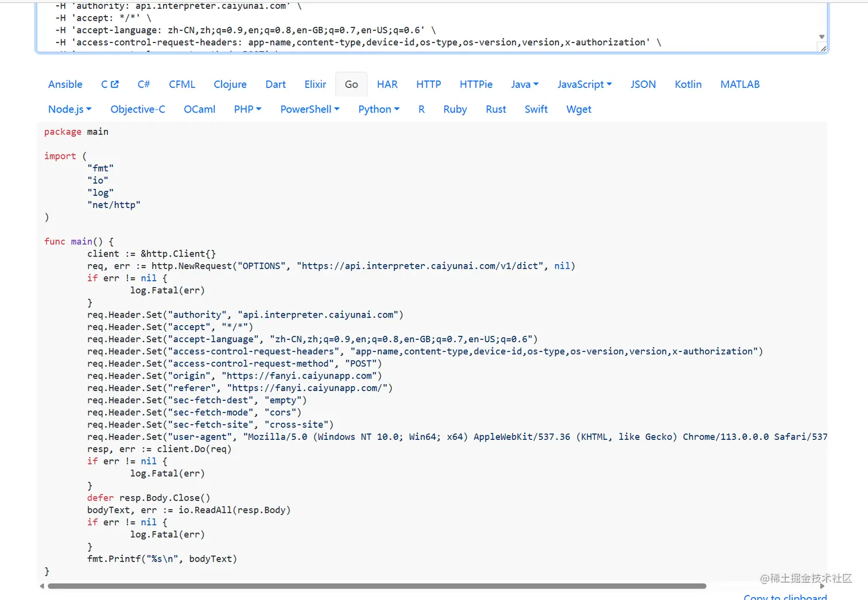Switch to JSON output

click(x=643, y=84)
